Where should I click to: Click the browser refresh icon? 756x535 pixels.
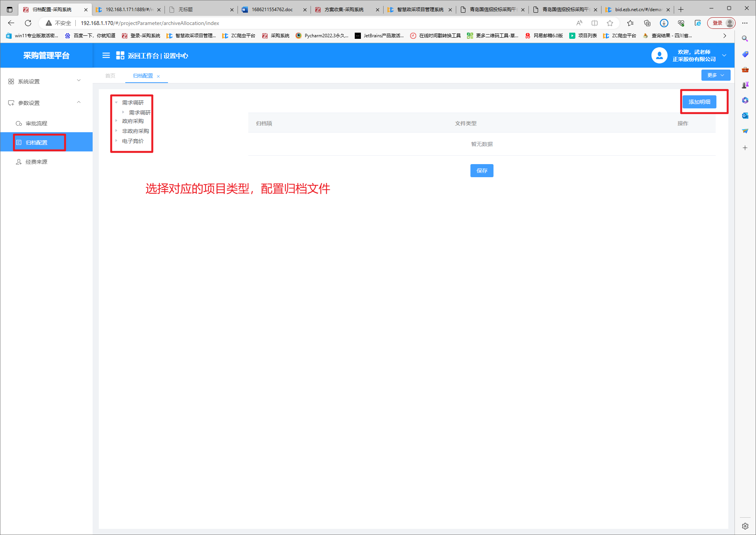pos(28,23)
